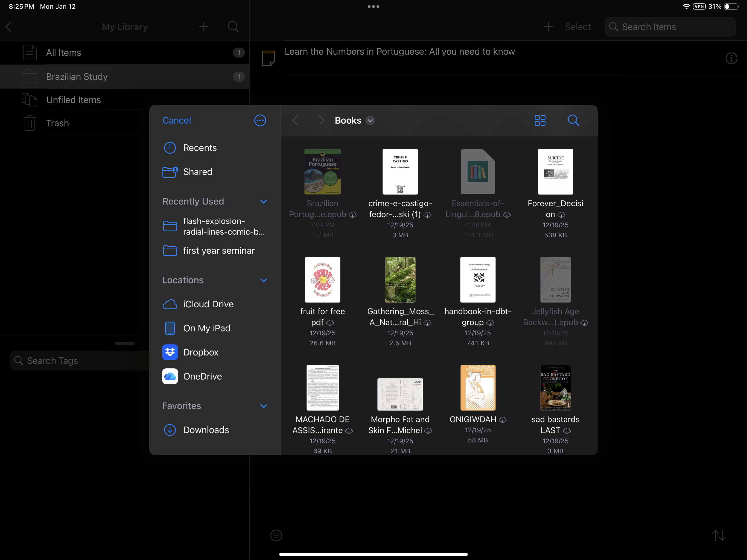The image size is (747, 560).
Task: Tap the library search magnifier icon
Action: click(x=233, y=27)
